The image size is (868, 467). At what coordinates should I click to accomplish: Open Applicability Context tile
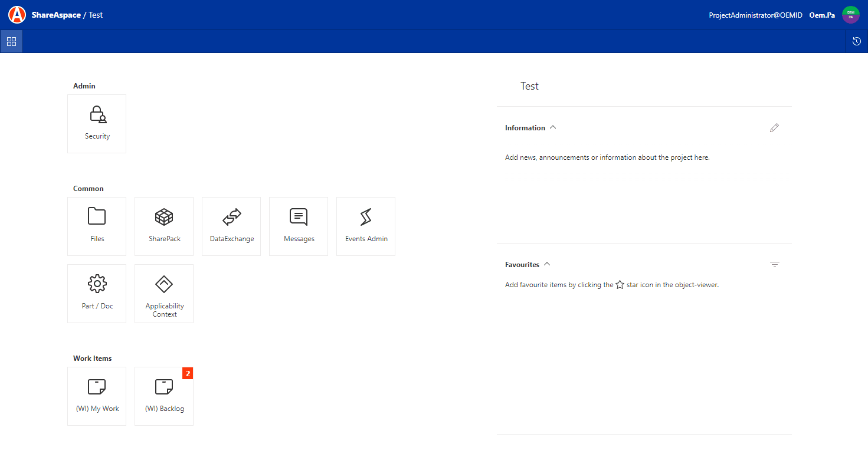pos(164,294)
